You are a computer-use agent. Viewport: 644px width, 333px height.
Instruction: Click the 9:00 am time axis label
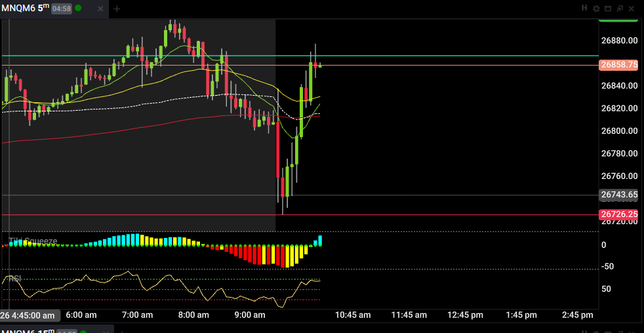point(250,315)
